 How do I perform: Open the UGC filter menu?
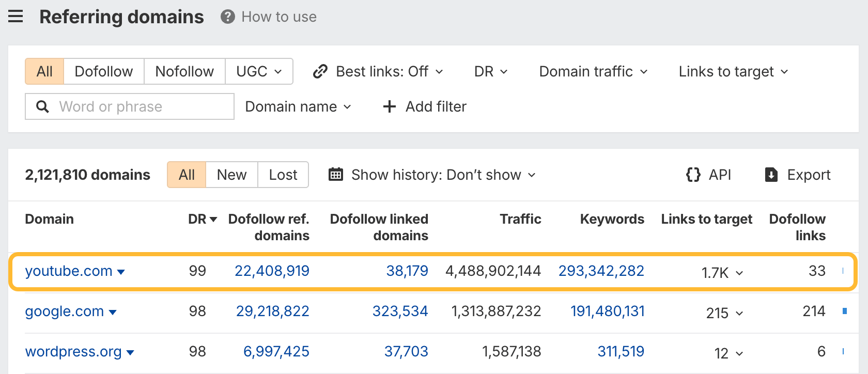[x=259, y=71]
